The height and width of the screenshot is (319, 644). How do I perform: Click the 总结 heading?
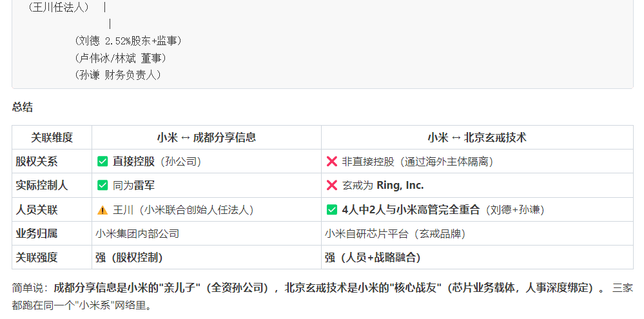tap(22, 108)
